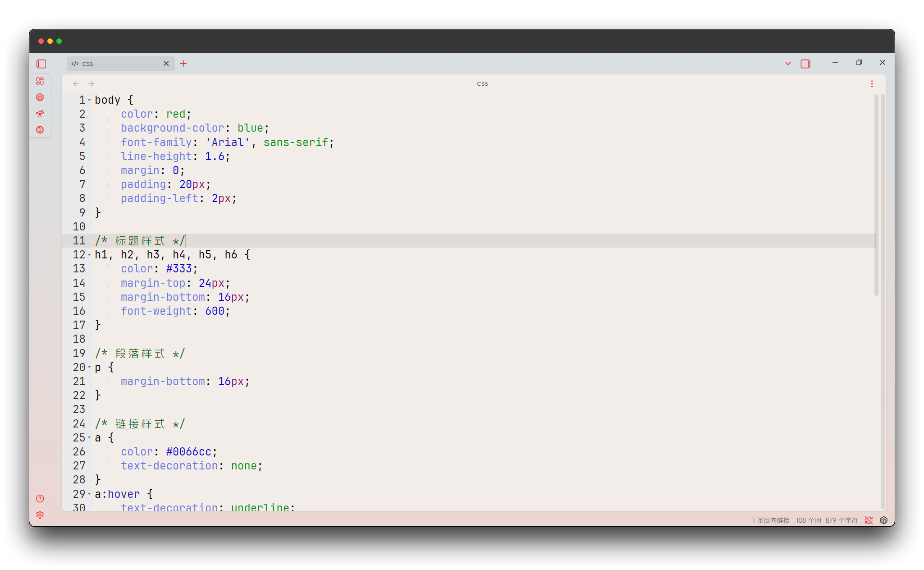
Task: Click the cube icon at bottom right corner
Action: click(883, 520)
